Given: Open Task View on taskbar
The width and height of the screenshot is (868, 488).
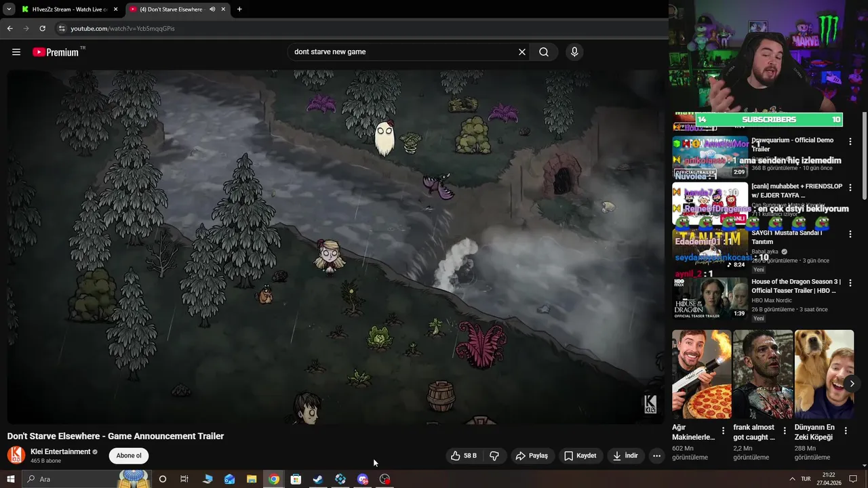Looking at the screenshot, I should 184,479.
